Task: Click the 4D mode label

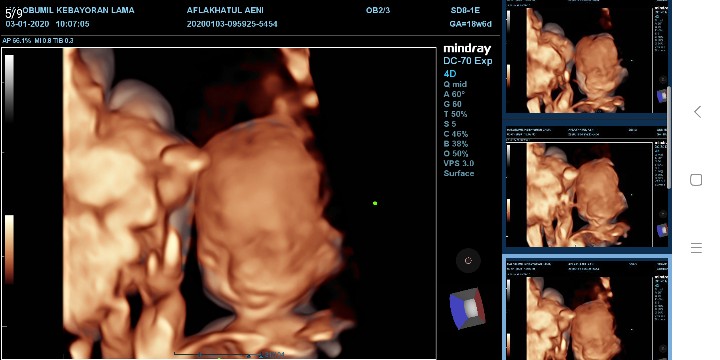Action: (450, 74)
